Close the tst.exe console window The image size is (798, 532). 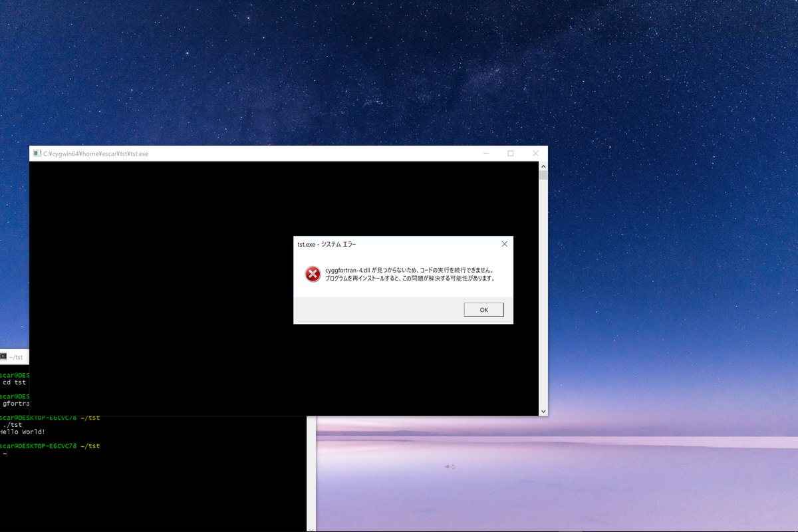pyautogui.click(x=535, y=154)
